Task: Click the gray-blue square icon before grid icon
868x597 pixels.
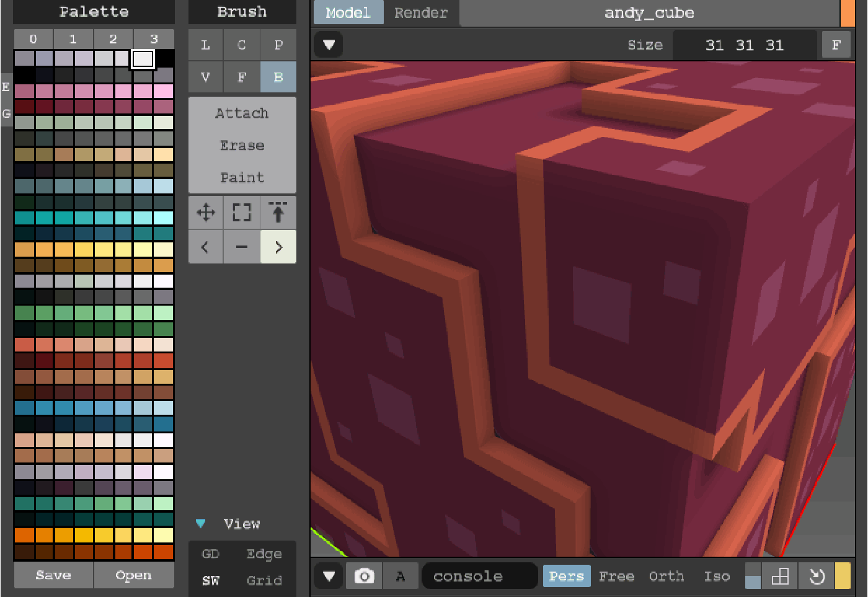Action: pyautogui.click(x=753, y=576)
